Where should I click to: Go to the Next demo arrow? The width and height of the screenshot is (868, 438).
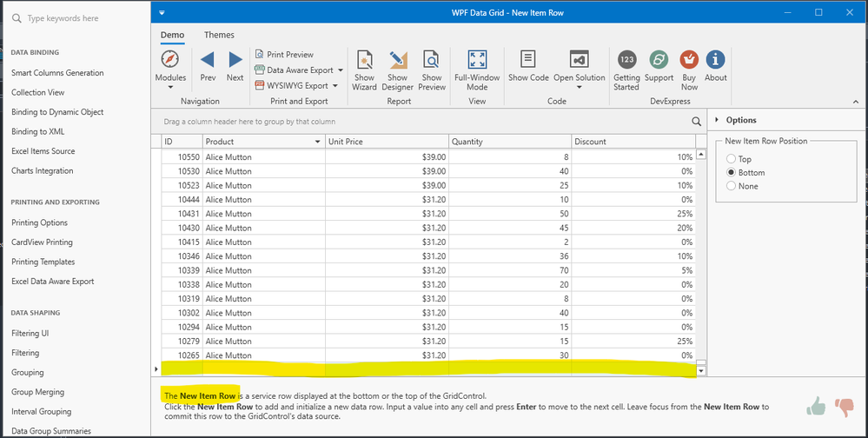coord(235,60)
